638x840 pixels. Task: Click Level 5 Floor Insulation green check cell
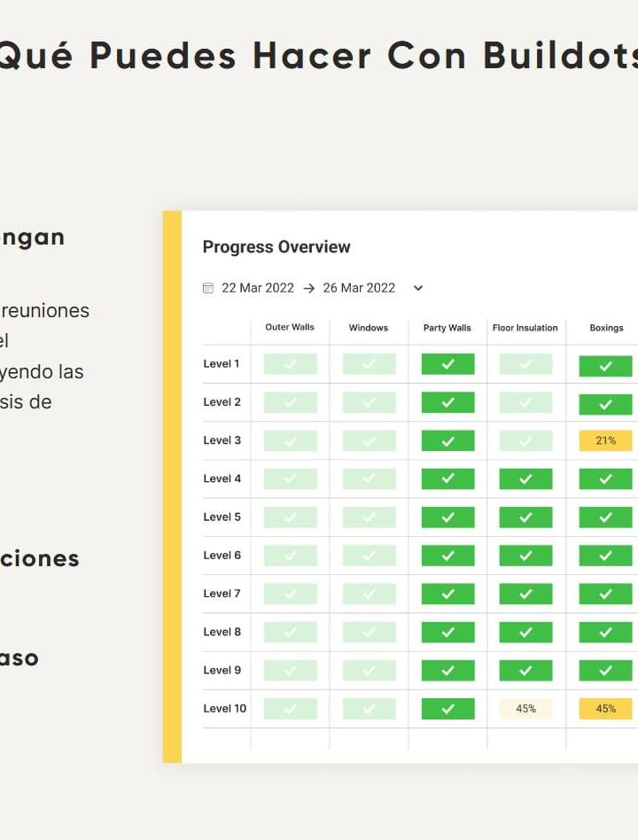[525, 517]
